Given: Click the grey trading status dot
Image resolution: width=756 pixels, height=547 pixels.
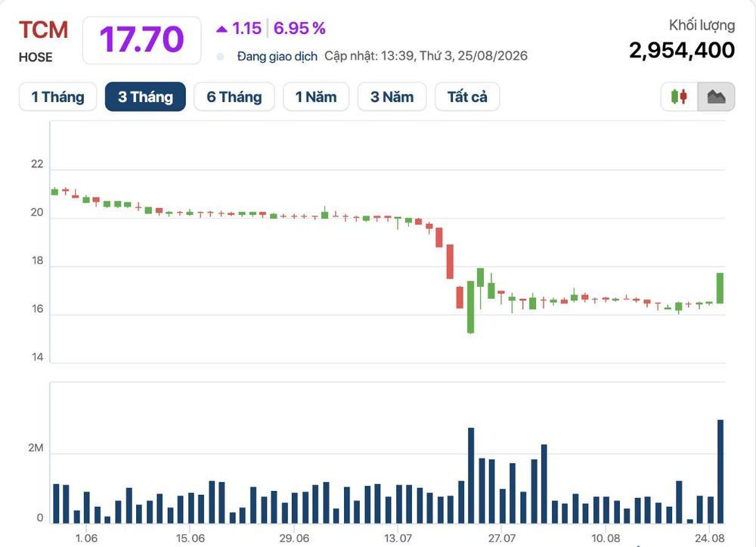Looking at the screenshot, I should [x=220, y=57].
